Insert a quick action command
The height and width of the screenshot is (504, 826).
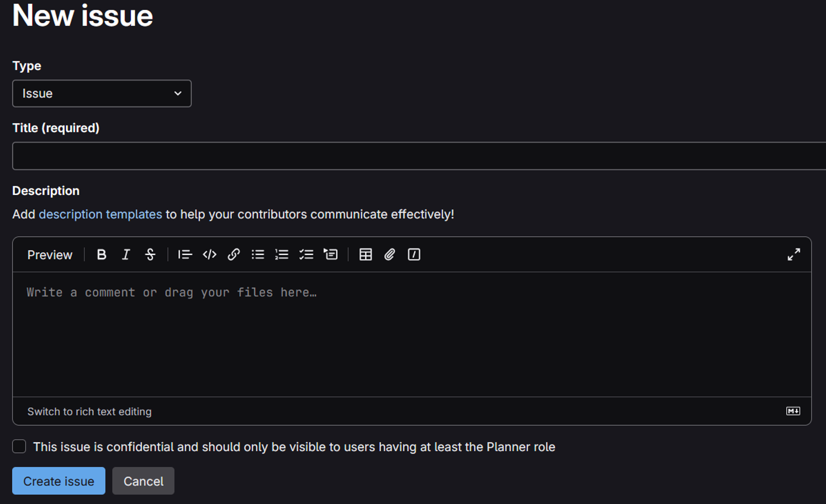coord(414,254)
